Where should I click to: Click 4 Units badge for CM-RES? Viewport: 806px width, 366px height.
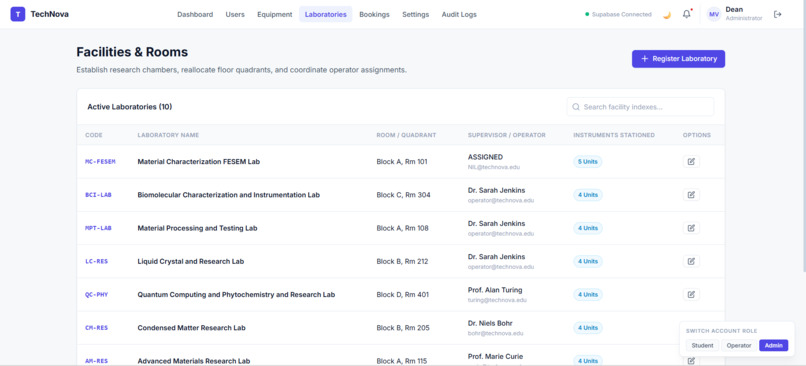[588, 327]
